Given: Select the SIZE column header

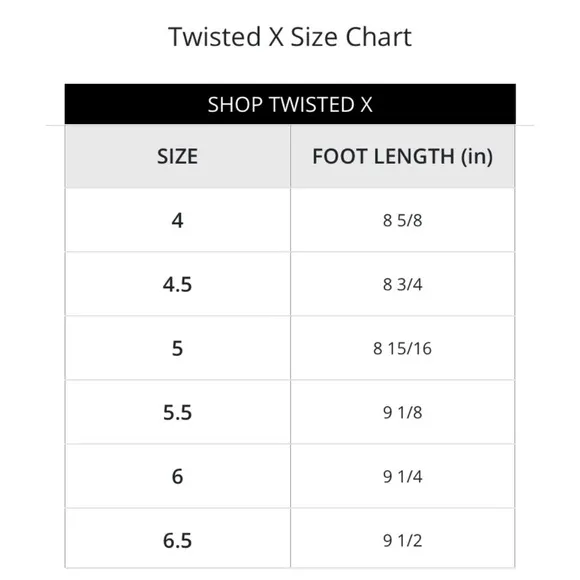Looking at the screenshot, I should (178, 156).
